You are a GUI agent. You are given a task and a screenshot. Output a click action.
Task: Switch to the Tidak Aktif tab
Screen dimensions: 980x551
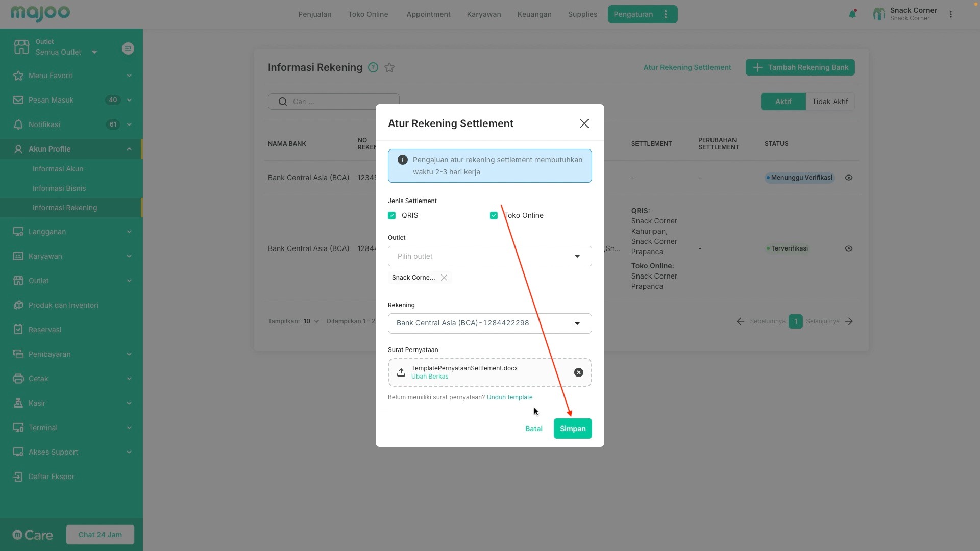coord(829,102)
